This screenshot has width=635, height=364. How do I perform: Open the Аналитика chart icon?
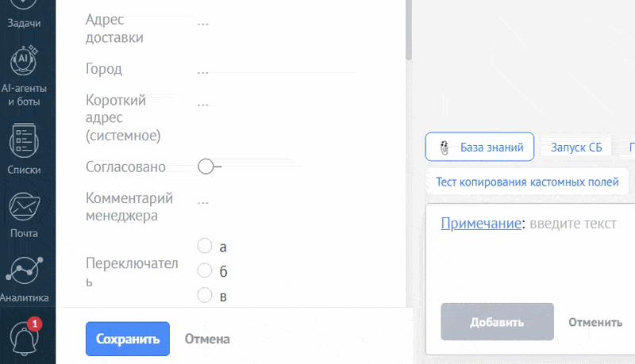(x=25, y=270)
